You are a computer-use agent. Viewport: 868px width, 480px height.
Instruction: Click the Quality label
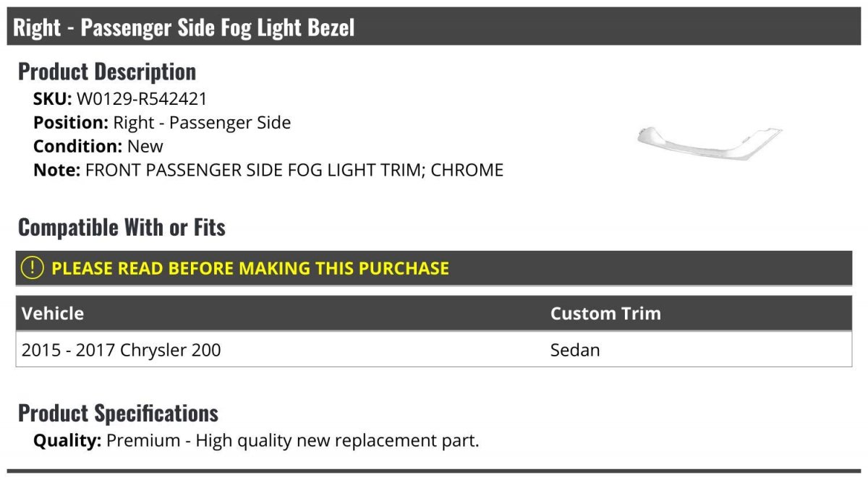[67, 440]
